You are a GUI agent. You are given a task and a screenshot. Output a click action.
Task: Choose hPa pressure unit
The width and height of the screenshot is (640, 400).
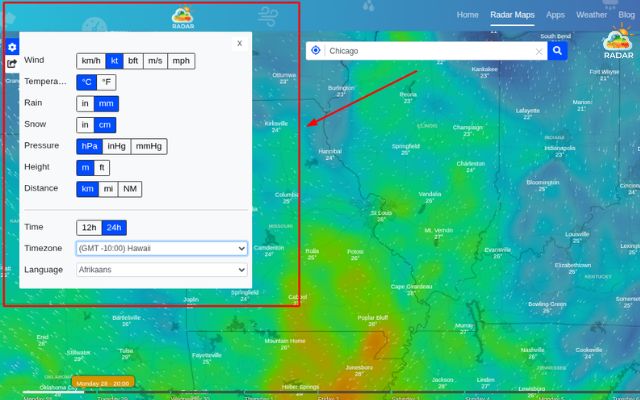[x=89, y=146]
